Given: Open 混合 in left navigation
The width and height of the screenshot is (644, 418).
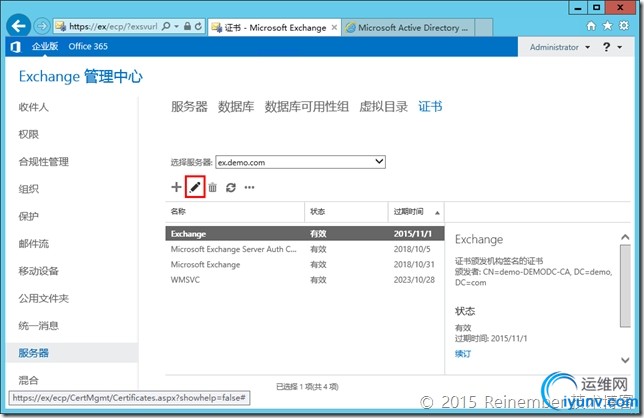Looking at the screenshot, I should pos(28,380).
